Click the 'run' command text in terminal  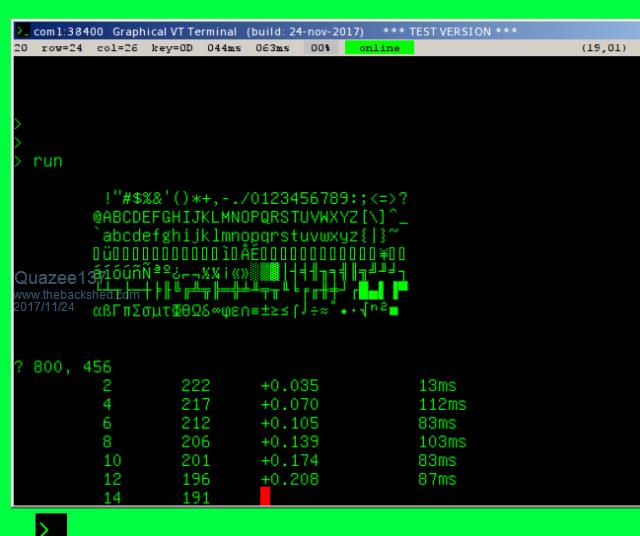tap(47, 160)
